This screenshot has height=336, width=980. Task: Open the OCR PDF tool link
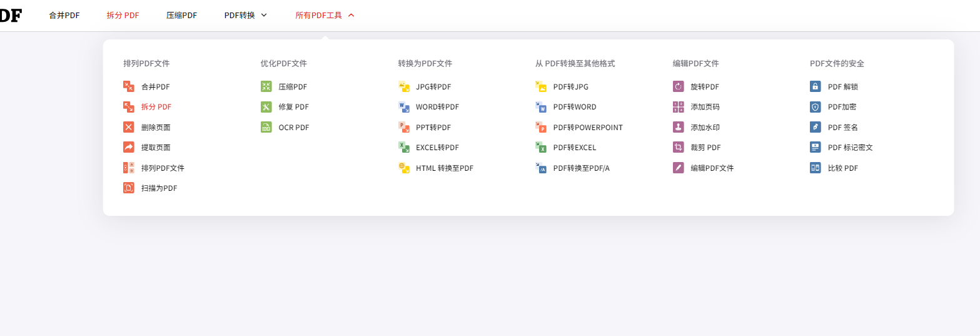tap(293, 128)
